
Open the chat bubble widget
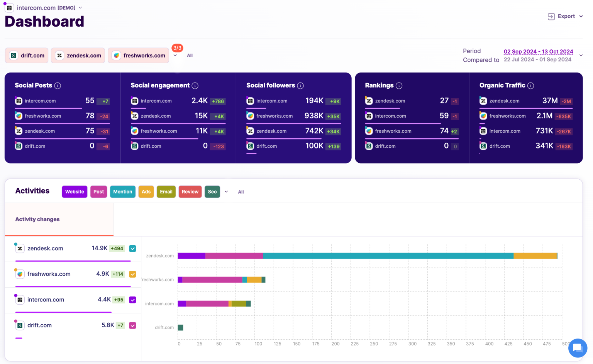[578, 348]
